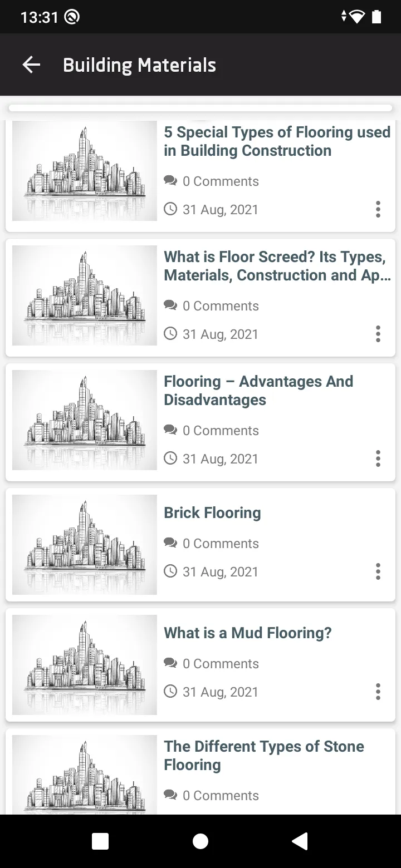
Task: Tap comments icon under Flooring Advantages article
Action: coord(170,430)
